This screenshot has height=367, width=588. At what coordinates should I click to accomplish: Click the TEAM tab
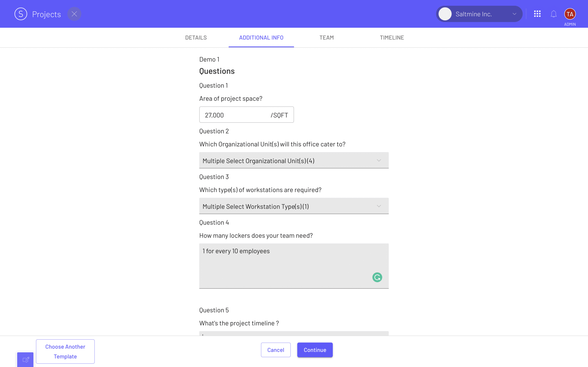click(x=327, y=37)
